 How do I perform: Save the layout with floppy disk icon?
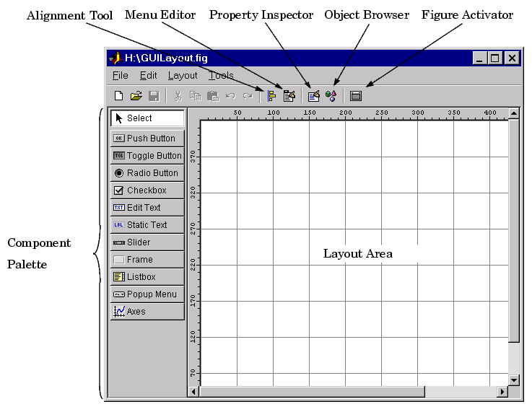(x=154, y=96)
